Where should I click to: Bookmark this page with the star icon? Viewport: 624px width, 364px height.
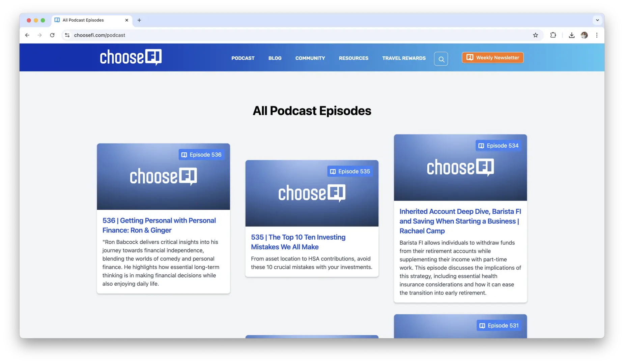(x=536, y=35)
